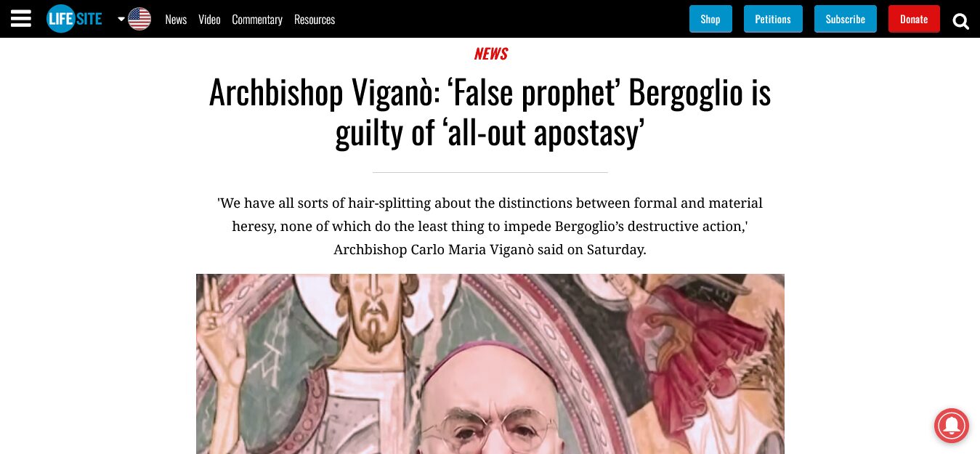Click the Shop button
This screenshot has height=454, width=980.
point(710,19)
